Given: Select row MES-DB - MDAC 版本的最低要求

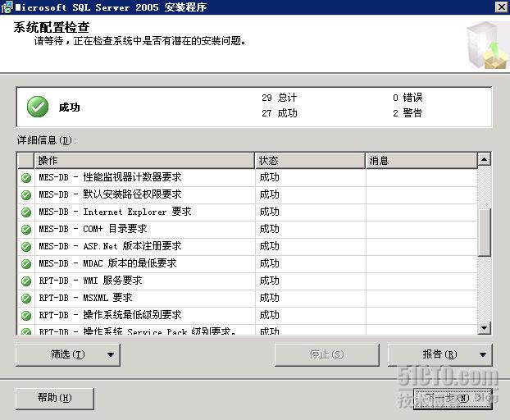Looking at the screenshot, I should tap(247, 264).
